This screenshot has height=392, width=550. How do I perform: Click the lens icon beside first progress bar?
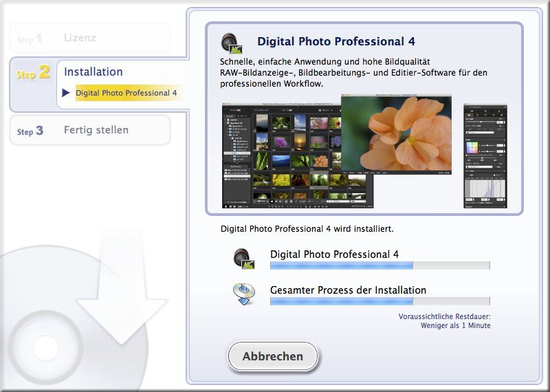pos(244,259)
